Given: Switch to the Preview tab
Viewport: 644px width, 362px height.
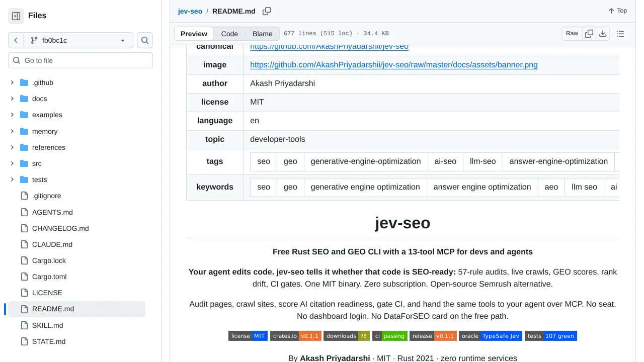Looking at the screenshot, I should 194,34.
